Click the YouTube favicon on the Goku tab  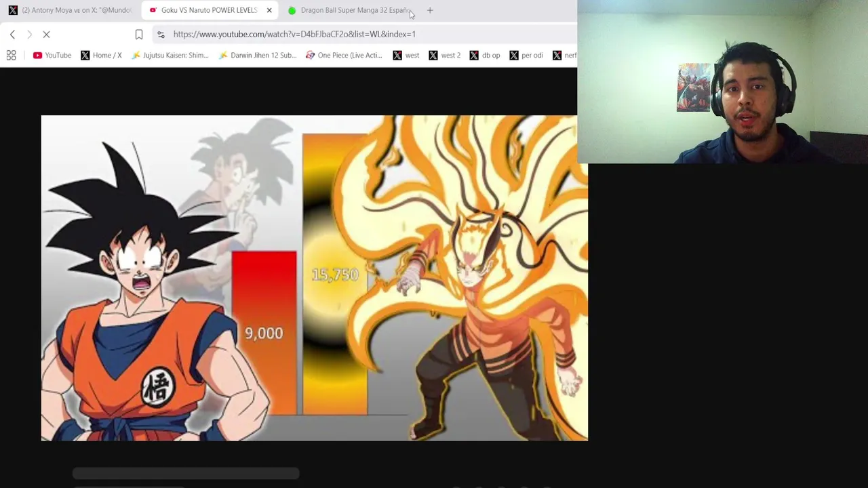153,10
